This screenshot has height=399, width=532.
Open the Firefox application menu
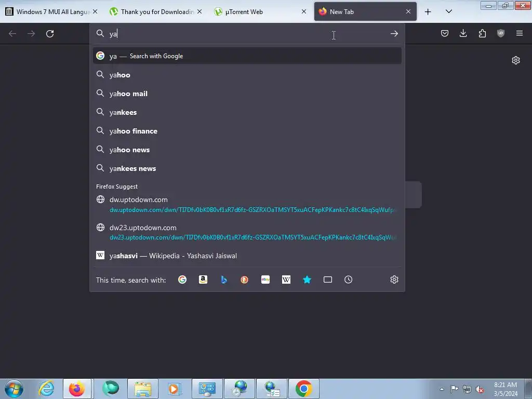point(520,33)
